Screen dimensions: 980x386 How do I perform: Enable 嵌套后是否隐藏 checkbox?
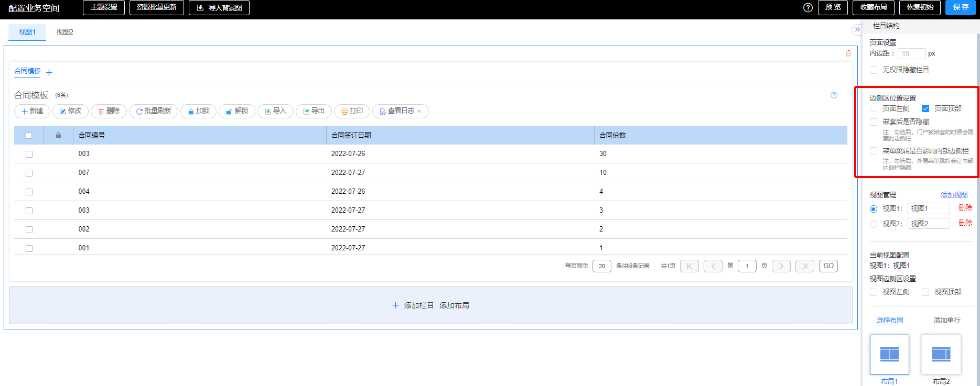pos(874,122)
